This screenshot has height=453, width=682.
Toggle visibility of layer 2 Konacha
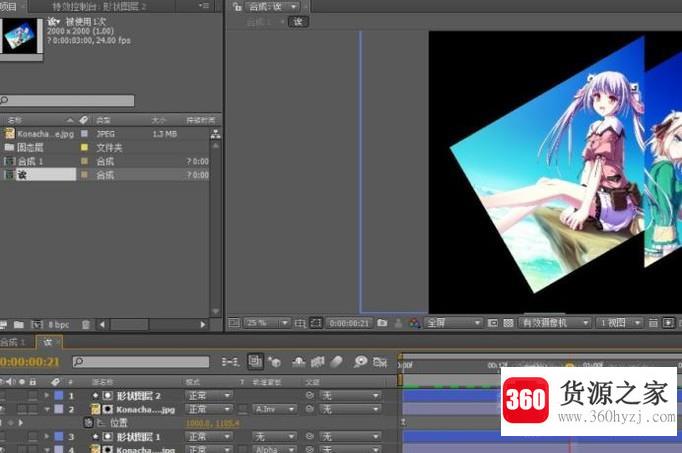point(2,409)
